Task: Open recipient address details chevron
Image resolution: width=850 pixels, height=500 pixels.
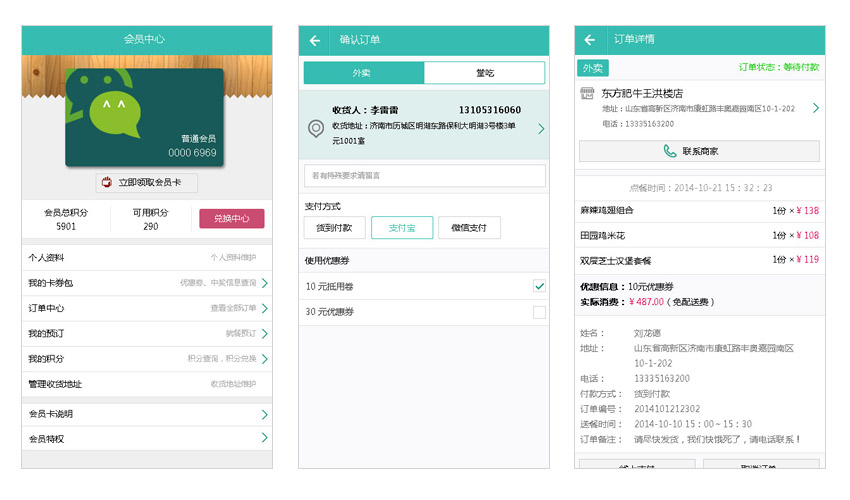Action: pos(541,128)
